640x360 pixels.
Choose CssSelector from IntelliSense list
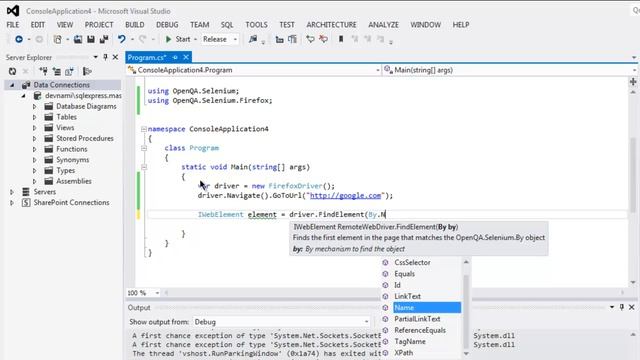[413, 262]
